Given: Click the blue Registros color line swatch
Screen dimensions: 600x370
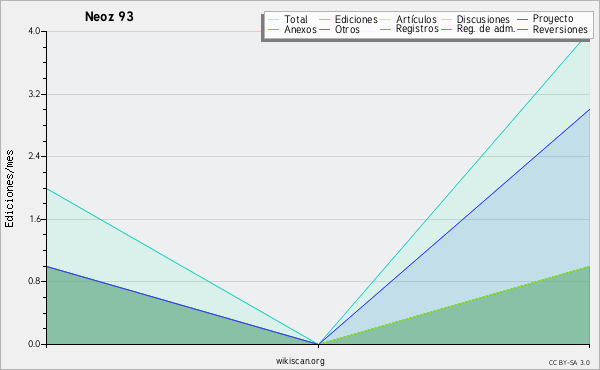Looking at the screenshot, I should click(x=386, y=29).
